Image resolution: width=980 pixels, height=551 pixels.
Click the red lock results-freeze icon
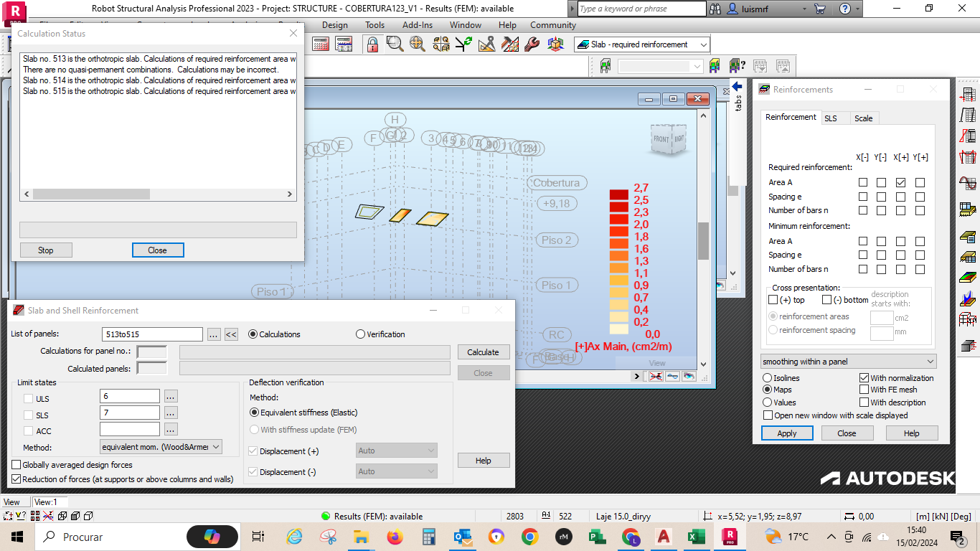point(371,44)
